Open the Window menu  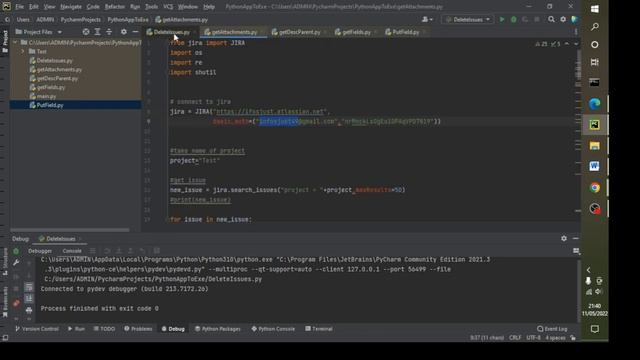pyautogui.click(x=188, y=7)
